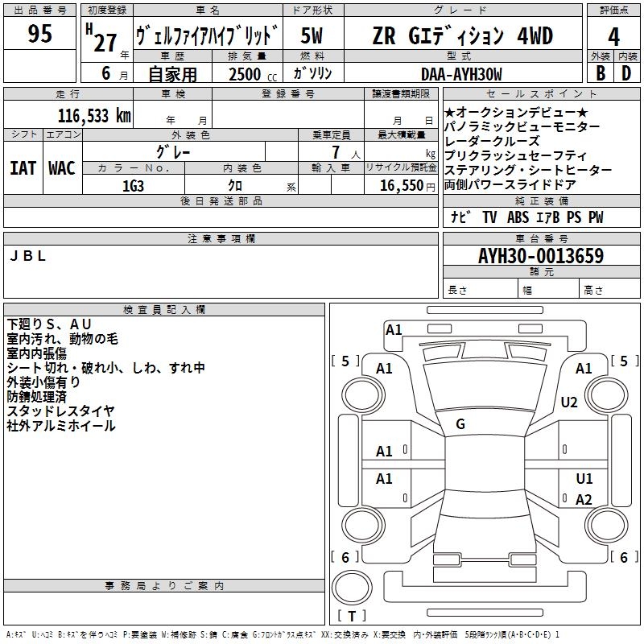Click the shift type IAT
The image size is (644, 644).
click(23, 168)
